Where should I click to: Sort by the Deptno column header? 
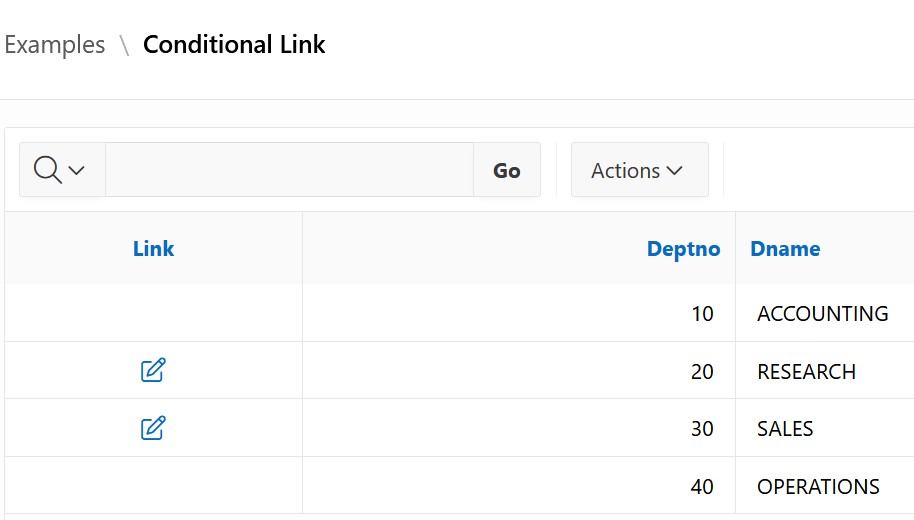[683, 249]
